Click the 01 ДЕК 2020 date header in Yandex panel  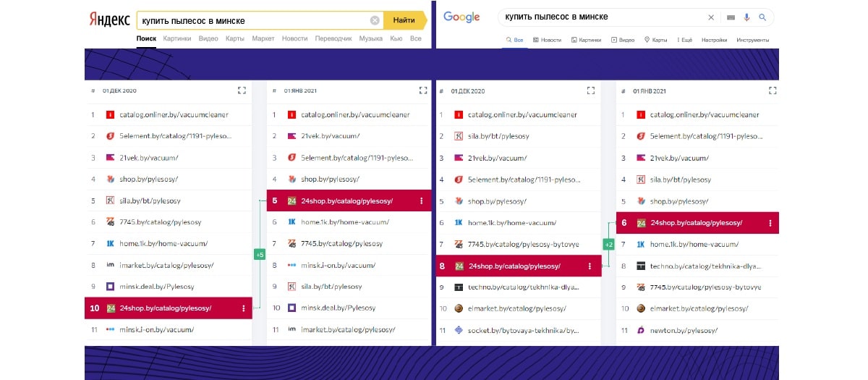[119, 91]
